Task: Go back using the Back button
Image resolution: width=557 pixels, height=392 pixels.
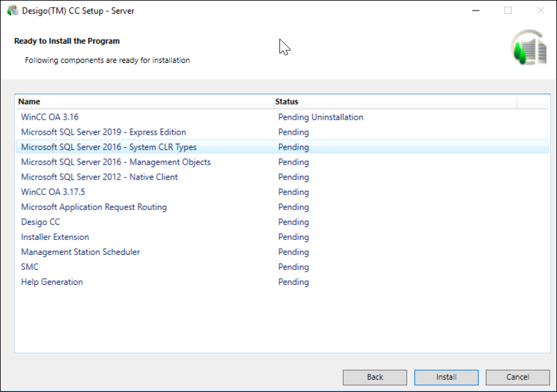Action: tap(375, 377)
